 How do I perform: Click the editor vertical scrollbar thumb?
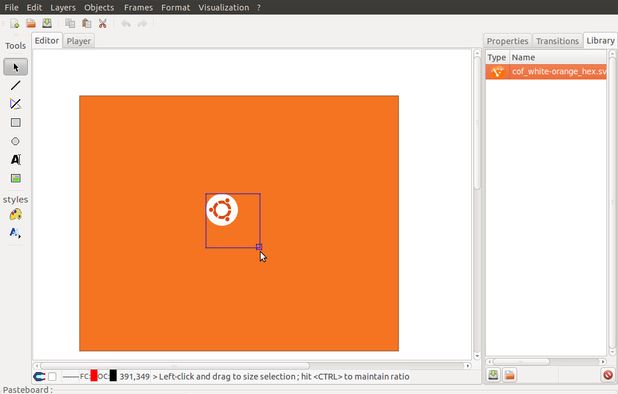(477, 123)
